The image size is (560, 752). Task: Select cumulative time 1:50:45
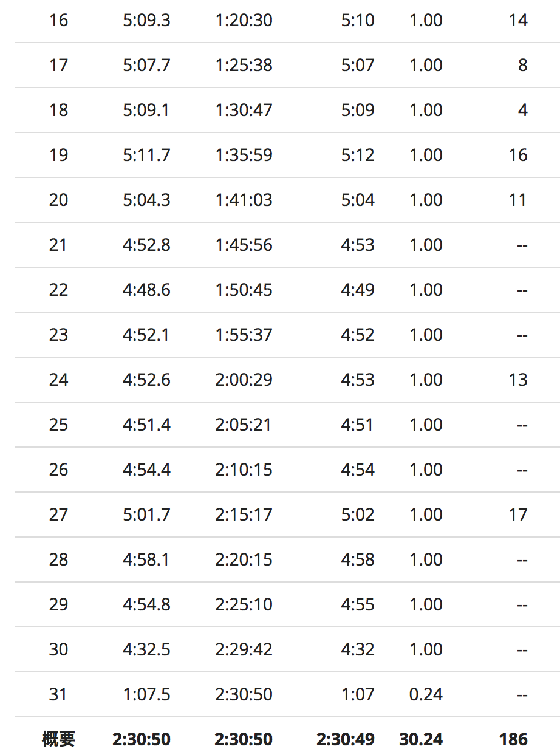click(x=244, y=290)
